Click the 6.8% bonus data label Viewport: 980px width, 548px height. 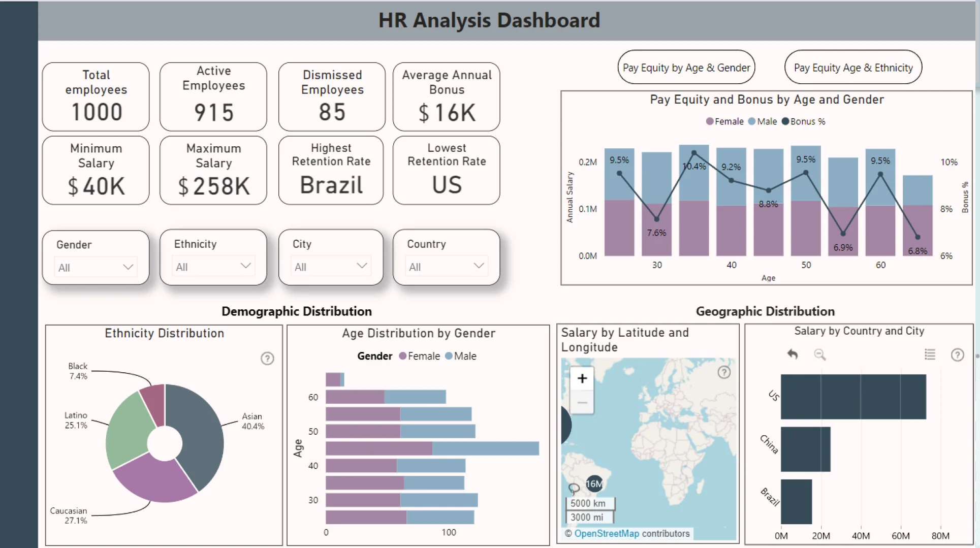pos(918,251)
